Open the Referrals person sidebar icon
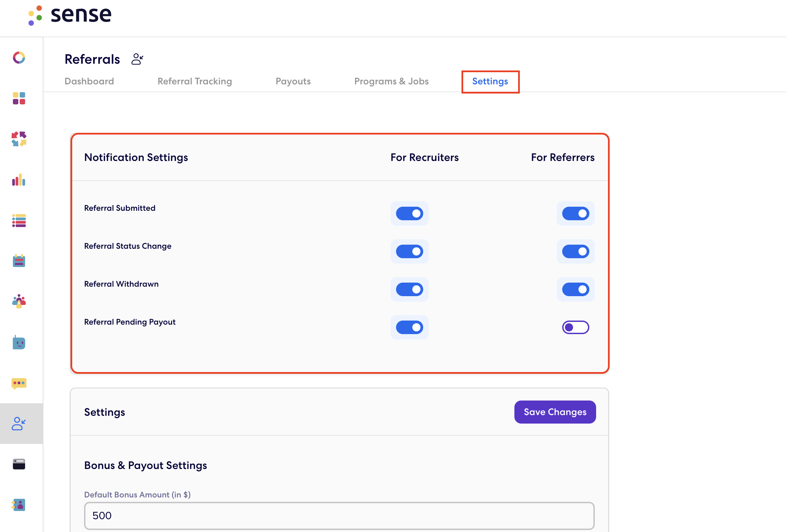The width and height of the screenshot is (786, 532). point(19,424)
